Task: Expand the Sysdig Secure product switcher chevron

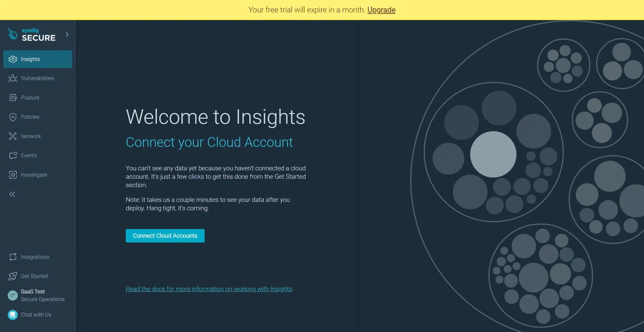Action: pos(67,35)
